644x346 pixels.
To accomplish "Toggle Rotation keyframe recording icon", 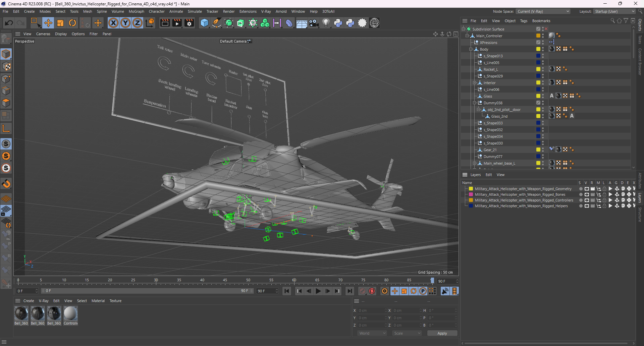I will 414,291.
